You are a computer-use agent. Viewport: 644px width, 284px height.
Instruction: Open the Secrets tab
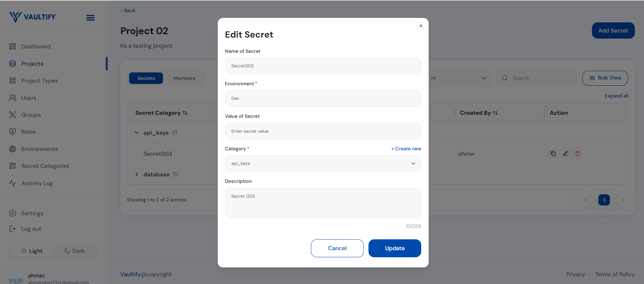146,78
